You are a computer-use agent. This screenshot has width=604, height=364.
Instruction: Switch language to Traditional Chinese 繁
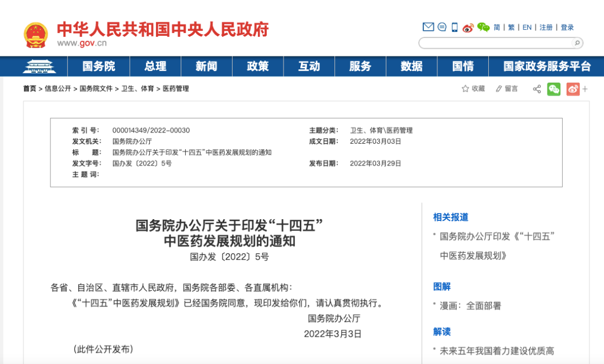(511, 27)
